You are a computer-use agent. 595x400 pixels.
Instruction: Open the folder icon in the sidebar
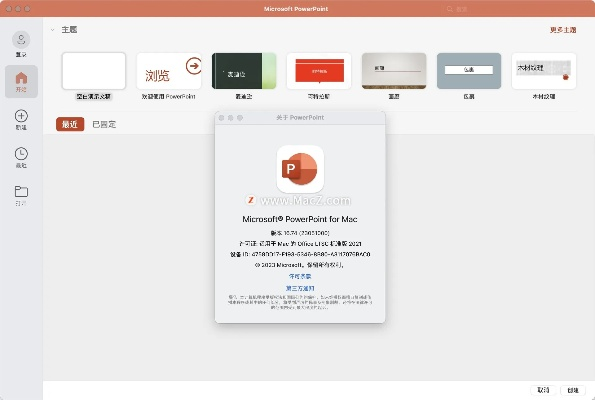[21, 191]
